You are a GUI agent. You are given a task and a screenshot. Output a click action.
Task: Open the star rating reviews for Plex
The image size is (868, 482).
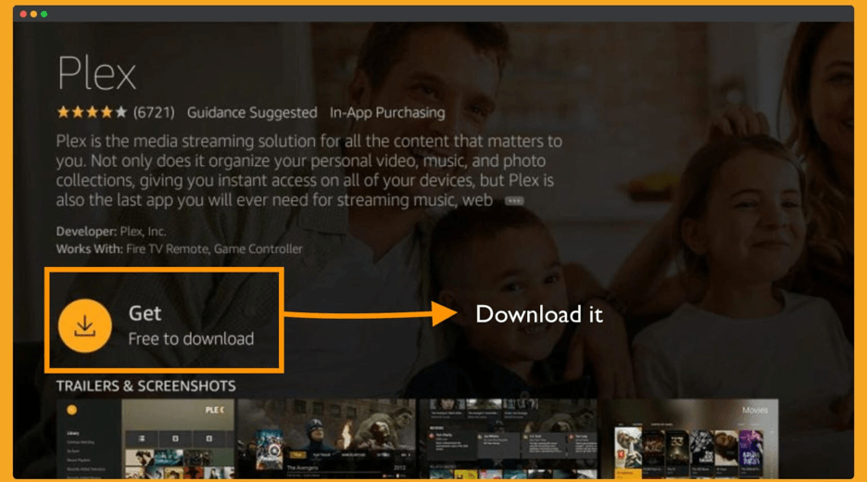click(92, 112)
